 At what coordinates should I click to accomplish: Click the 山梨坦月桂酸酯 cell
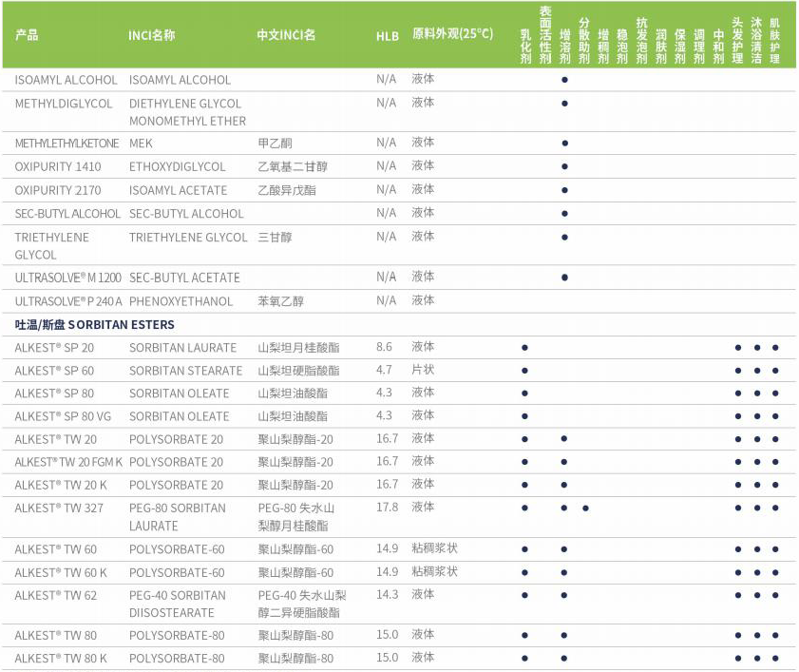tap(298, 348)
